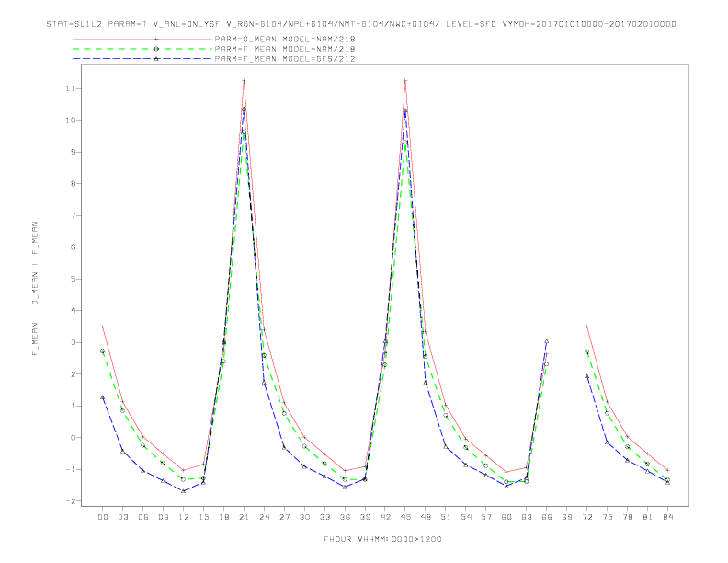Click the blue triangle data point at hour 00

point(103,397)
